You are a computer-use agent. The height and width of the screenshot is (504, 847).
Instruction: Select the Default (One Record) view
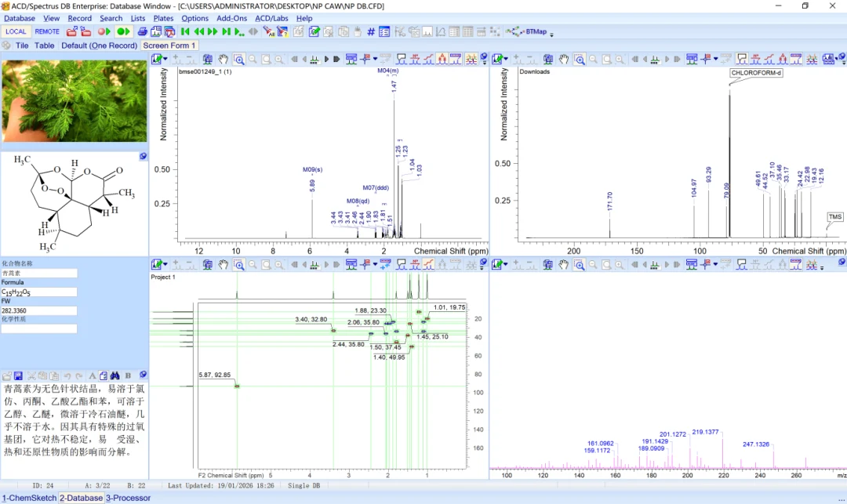coord(99,45)
